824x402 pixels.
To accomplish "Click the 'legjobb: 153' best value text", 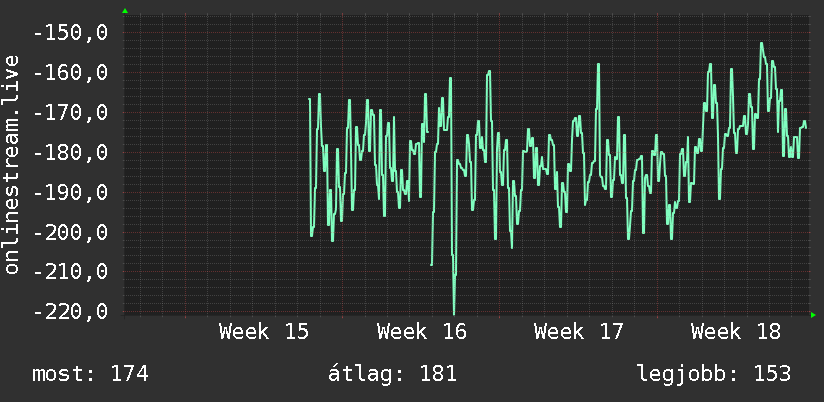I will [x=714, y=374].
